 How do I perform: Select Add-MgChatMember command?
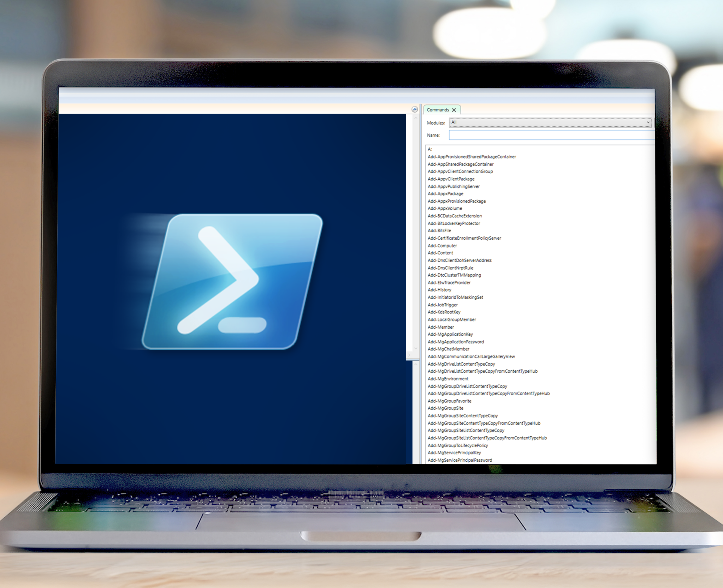(448, 349)
